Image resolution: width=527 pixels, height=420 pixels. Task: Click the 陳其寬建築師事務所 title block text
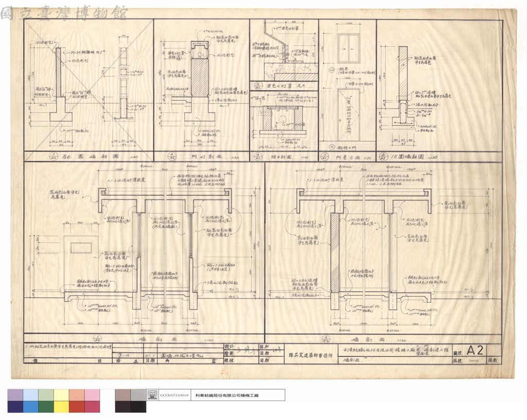click(x=310, y=354)
